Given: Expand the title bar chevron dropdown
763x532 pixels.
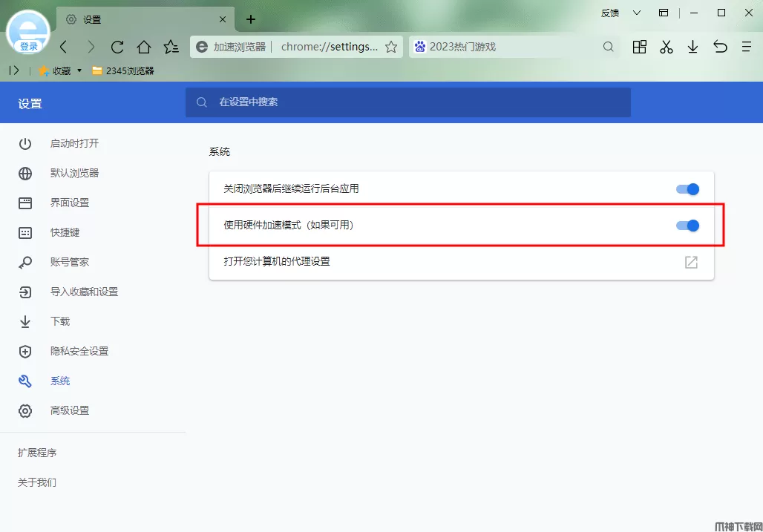Looking at the screenshot, I should coord(637,13).
